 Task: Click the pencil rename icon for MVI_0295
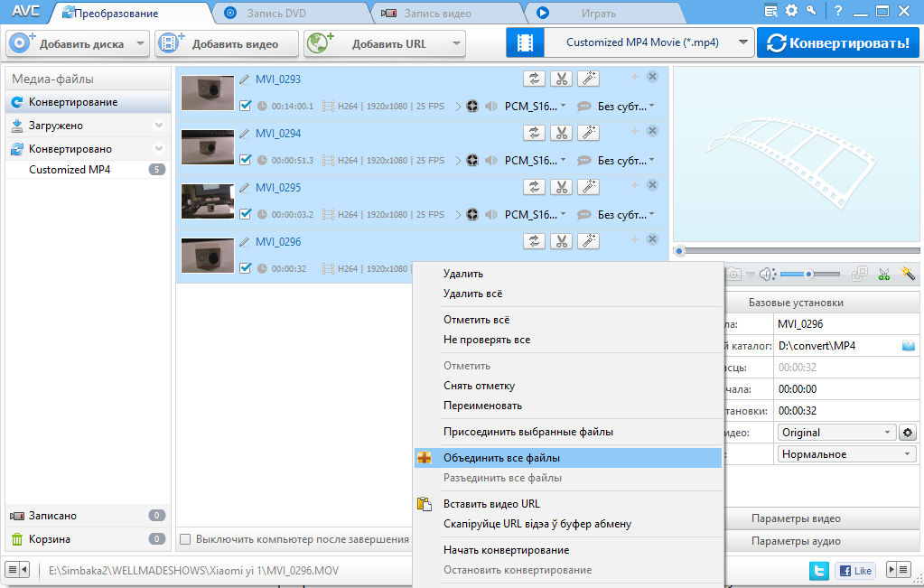pyautogui.click(x=245, y=187)
